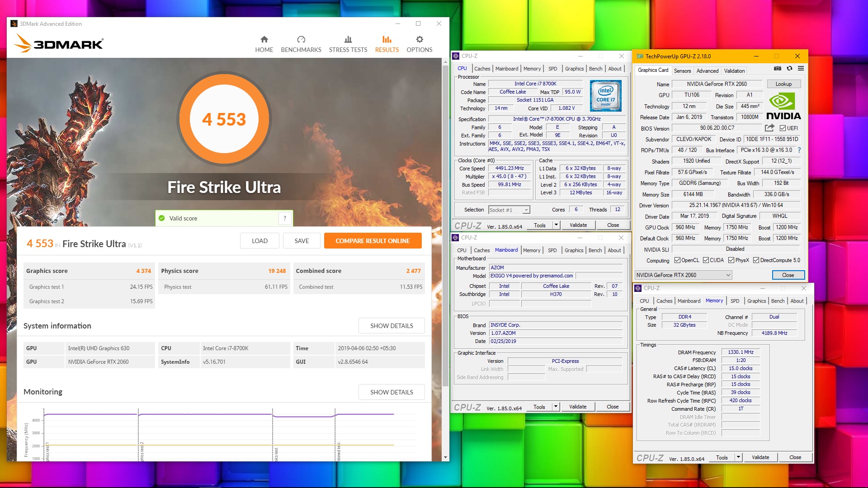
Task: Open Stress Tests via the bar chart icon
Action: pos(348,39)
